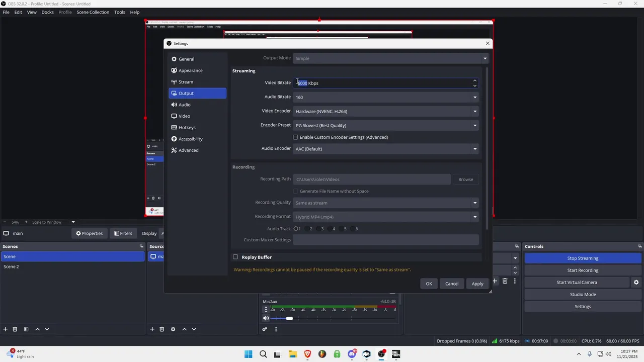Open the File menu
Screen dimensions: 644x362
6,12
